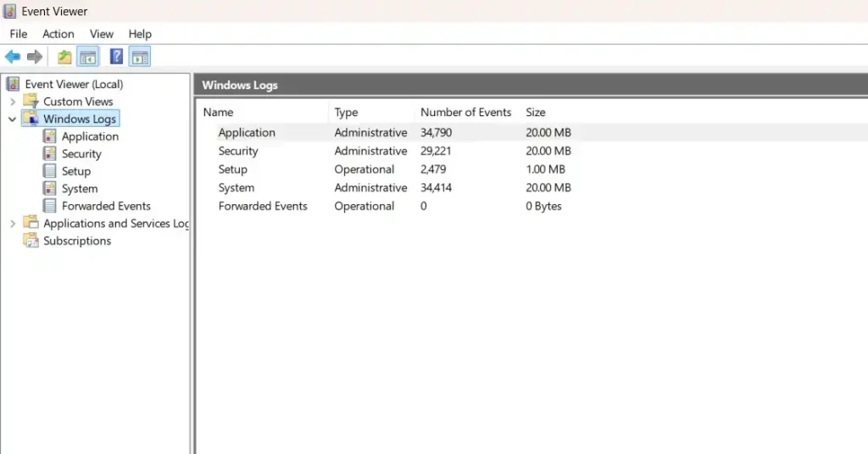Screen dimensions: 868x454
Task: Select Applications and Services Logs tree item
Action: tap(116, 224)
